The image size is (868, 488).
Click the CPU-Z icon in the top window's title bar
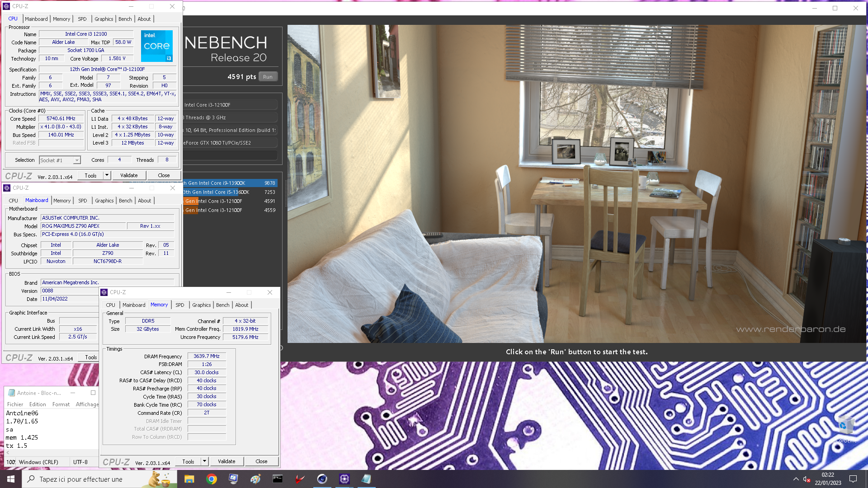[x=6, y=6]
